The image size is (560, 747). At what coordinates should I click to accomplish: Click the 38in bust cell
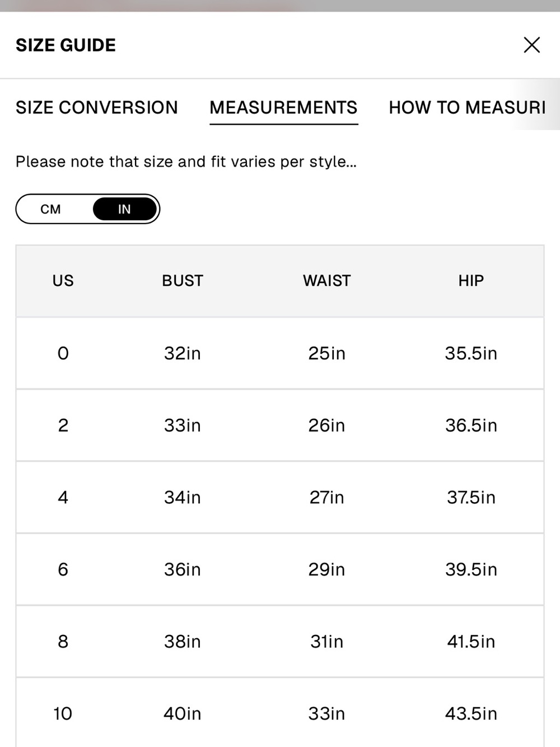click(183, 641)
